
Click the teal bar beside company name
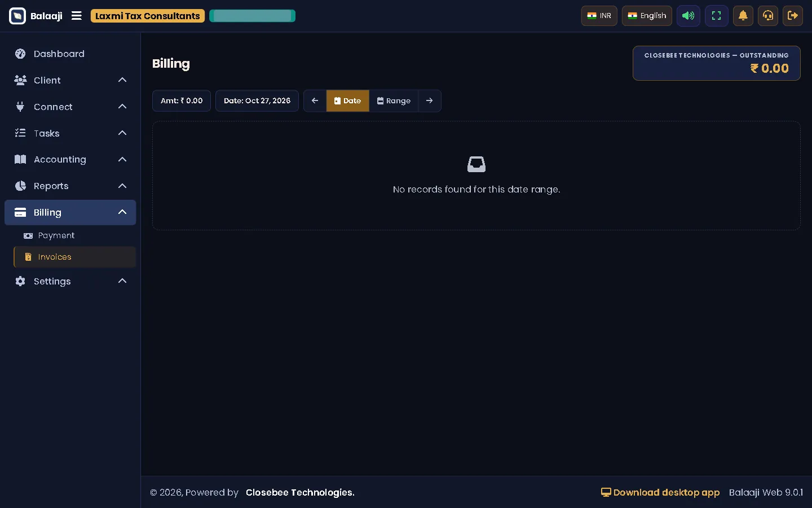[252, 16]
